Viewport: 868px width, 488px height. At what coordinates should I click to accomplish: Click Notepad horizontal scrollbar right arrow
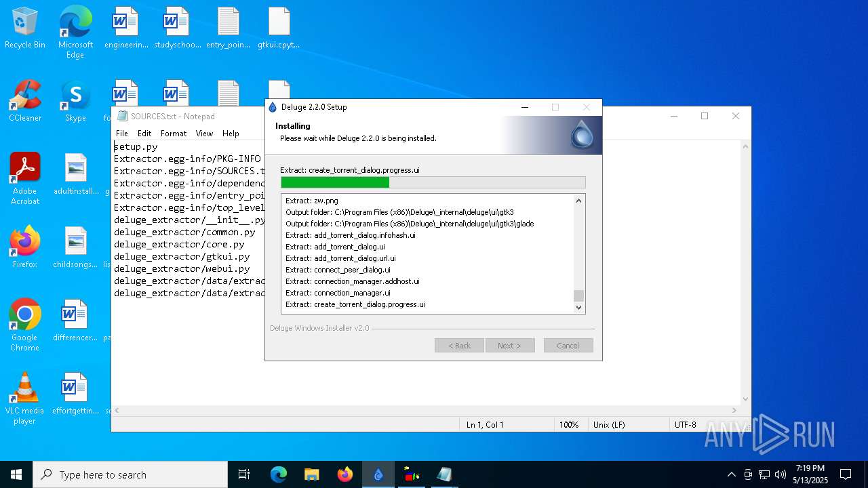click(734, 411)
